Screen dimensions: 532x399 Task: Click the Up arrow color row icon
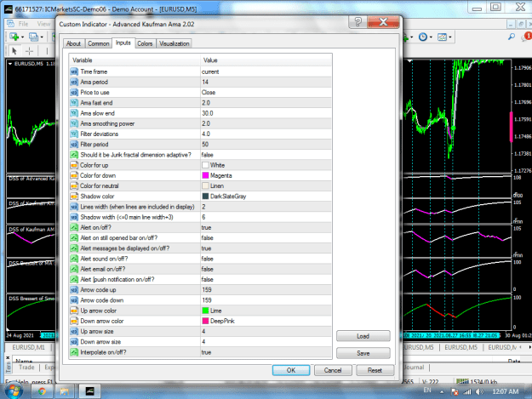pyautogui.click(x=74, y=311)
